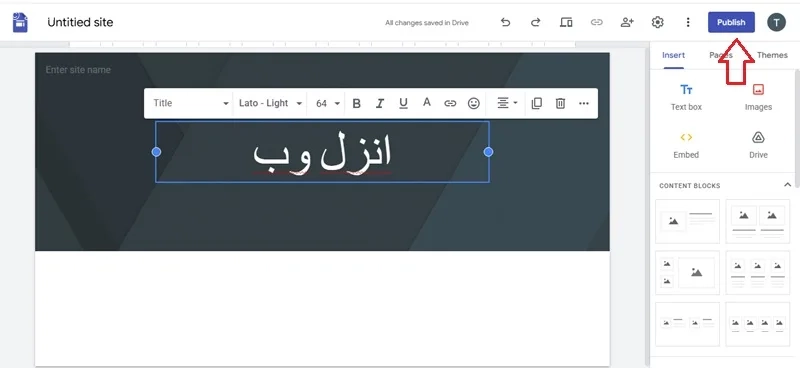Open more text options (three dots)
Image resolution: width=800 pixels, height=368 pixels.
584,104
